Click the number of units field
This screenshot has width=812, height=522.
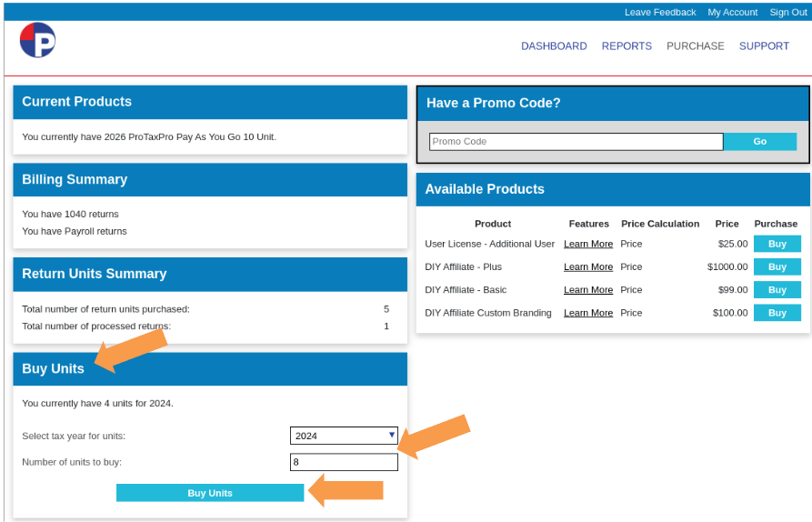pyautogui.click(x=344, y=462)
